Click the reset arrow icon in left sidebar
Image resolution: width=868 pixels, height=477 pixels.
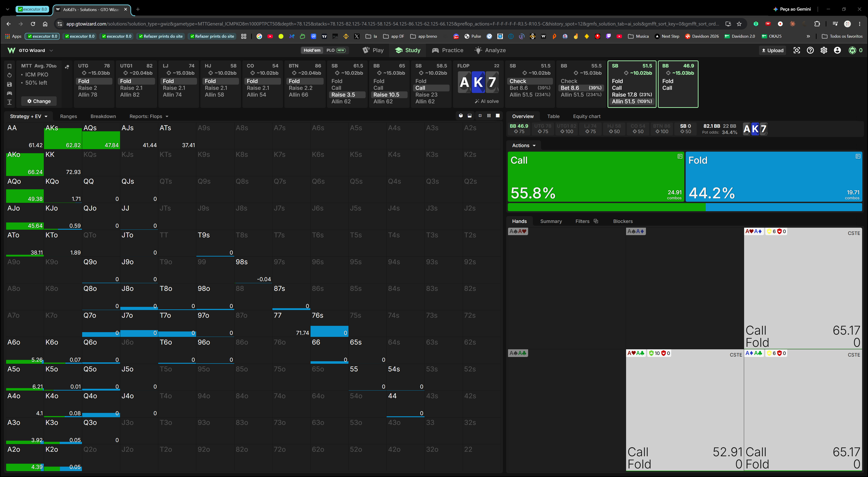pyautogui.click(x=9, y=75)
